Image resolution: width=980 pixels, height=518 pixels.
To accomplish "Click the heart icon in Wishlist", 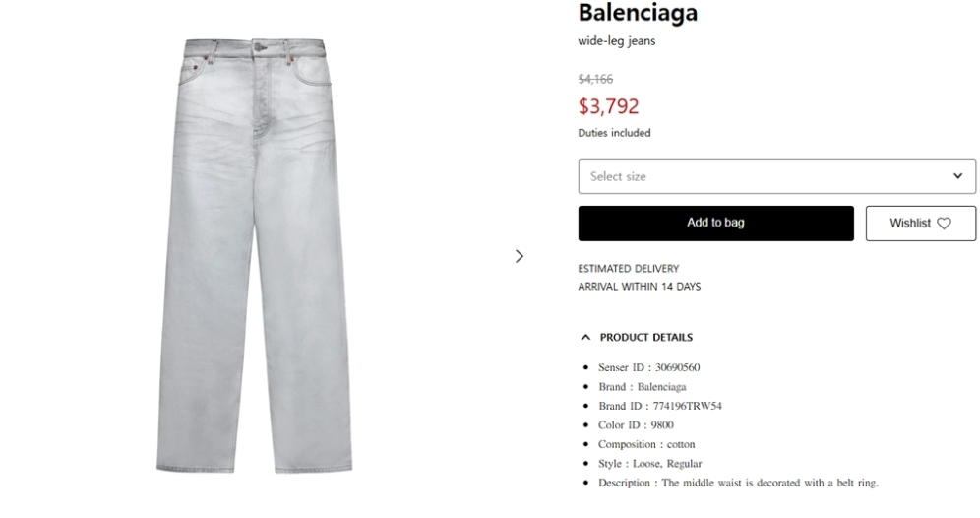I will (944, 224).
